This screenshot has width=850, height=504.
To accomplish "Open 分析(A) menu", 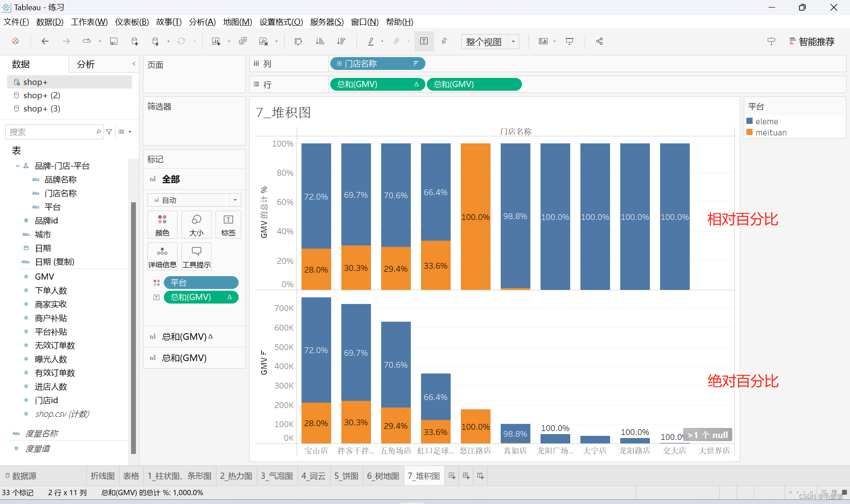I will [202, 22].
